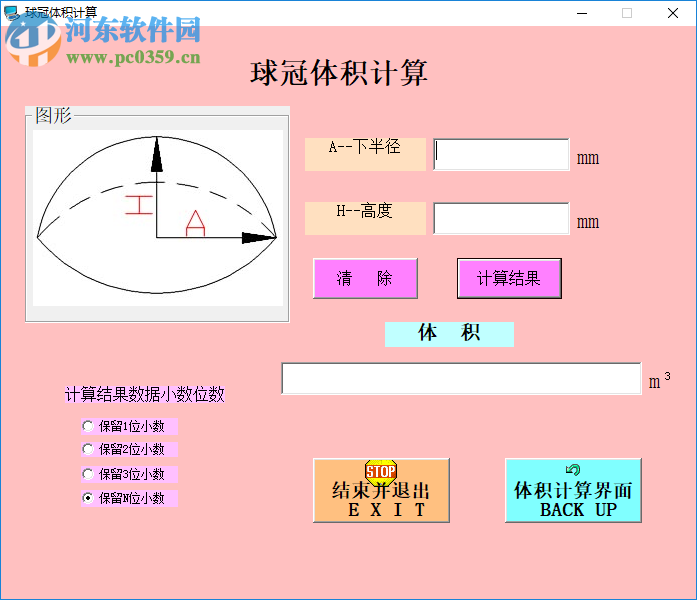Click the 球冠体积计算 heading
The height and width of the screenshot is (600, 697).
click(x=339, y=73)
